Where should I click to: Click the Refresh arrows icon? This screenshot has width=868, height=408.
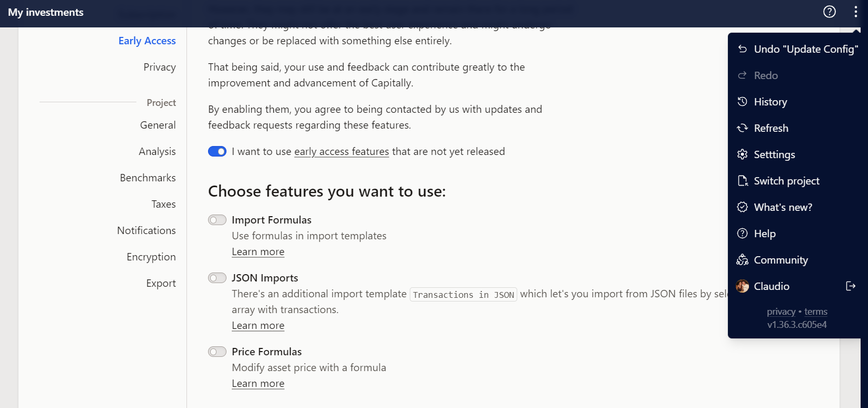pos(743,128)
